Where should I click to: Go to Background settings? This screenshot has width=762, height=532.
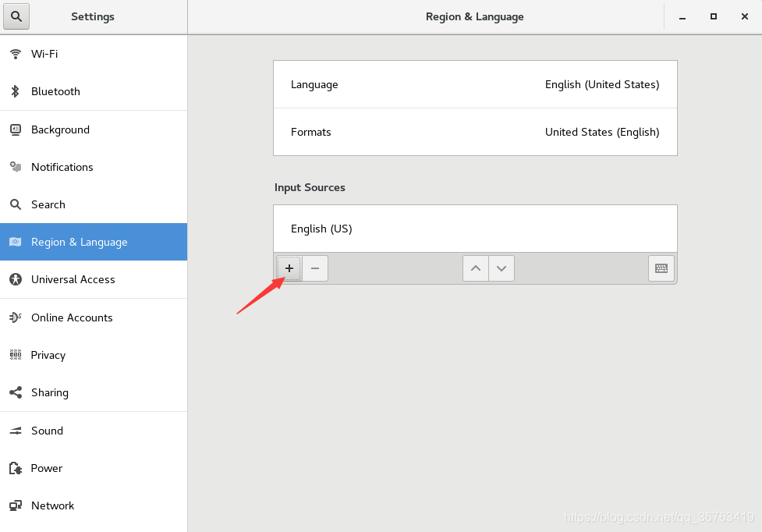(94, 129)
